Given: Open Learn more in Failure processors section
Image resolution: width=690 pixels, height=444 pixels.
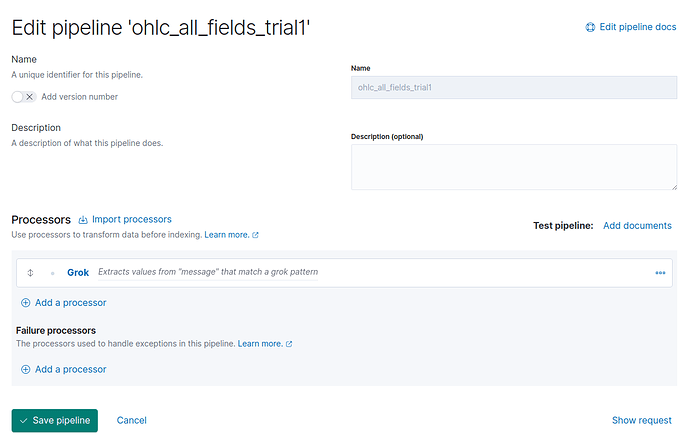Looking at the screenshot, I should [x=259, y=343].
